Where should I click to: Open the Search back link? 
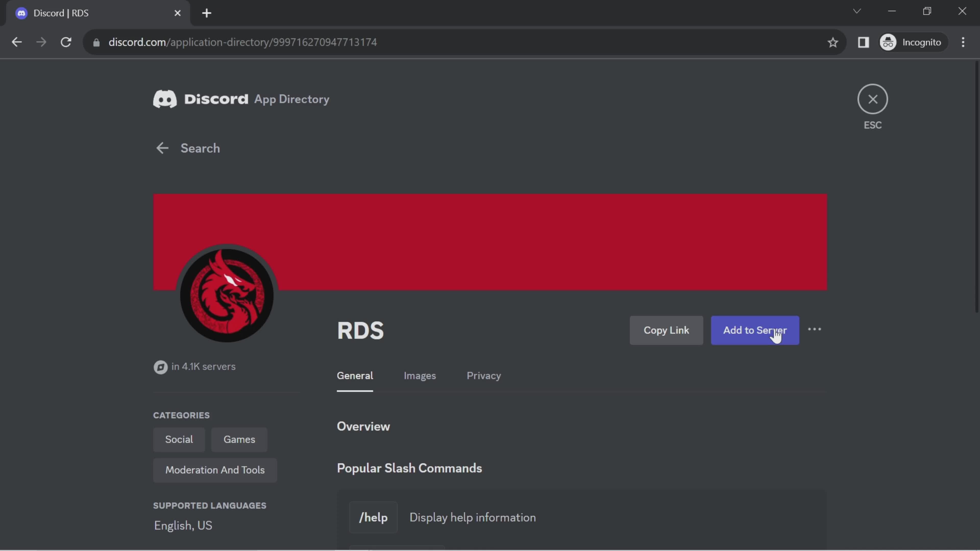pos(200,148)
